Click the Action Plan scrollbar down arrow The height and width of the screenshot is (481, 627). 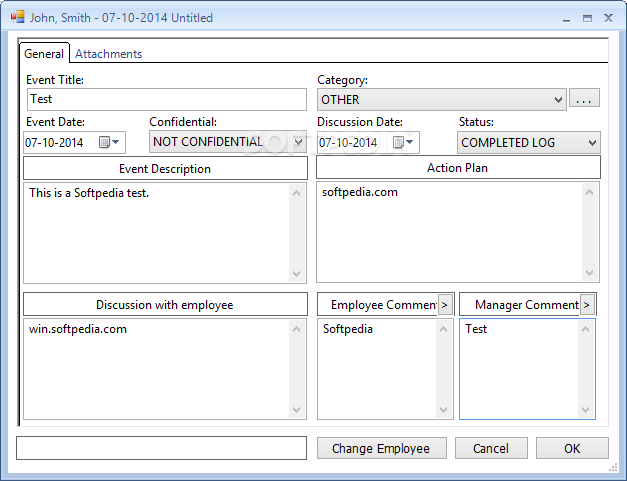(x=589, y=273)
